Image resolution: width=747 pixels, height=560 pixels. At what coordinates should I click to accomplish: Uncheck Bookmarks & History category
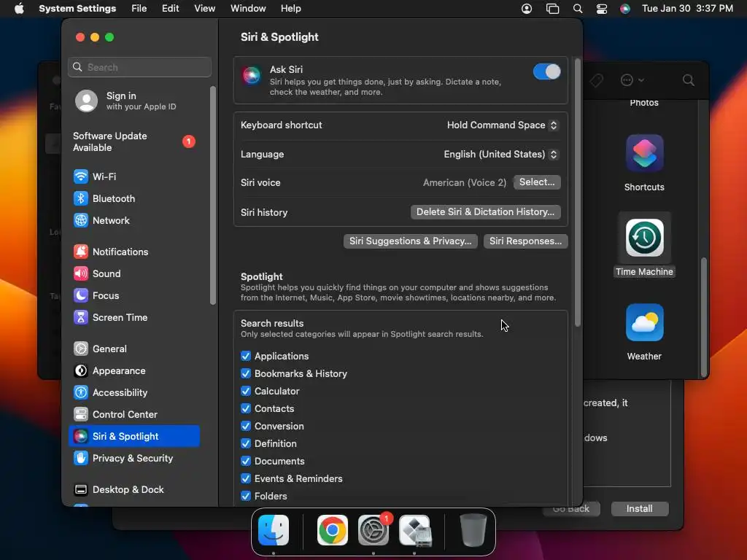coord(246,374)
